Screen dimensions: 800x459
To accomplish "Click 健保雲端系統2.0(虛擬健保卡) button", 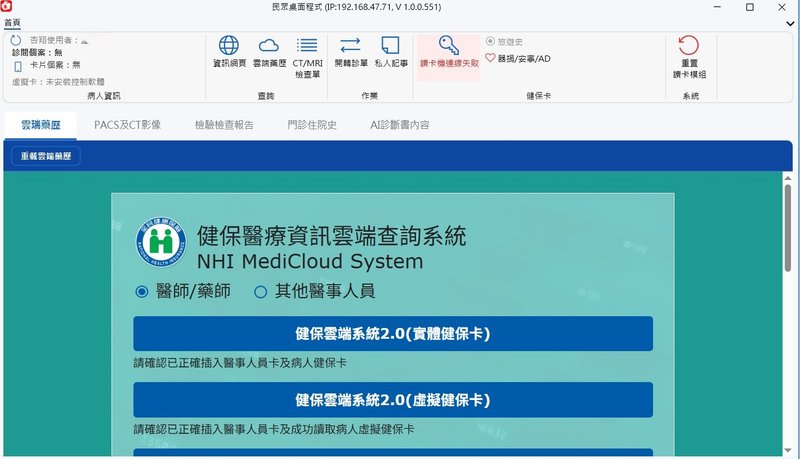I will (x=393, y=400).
